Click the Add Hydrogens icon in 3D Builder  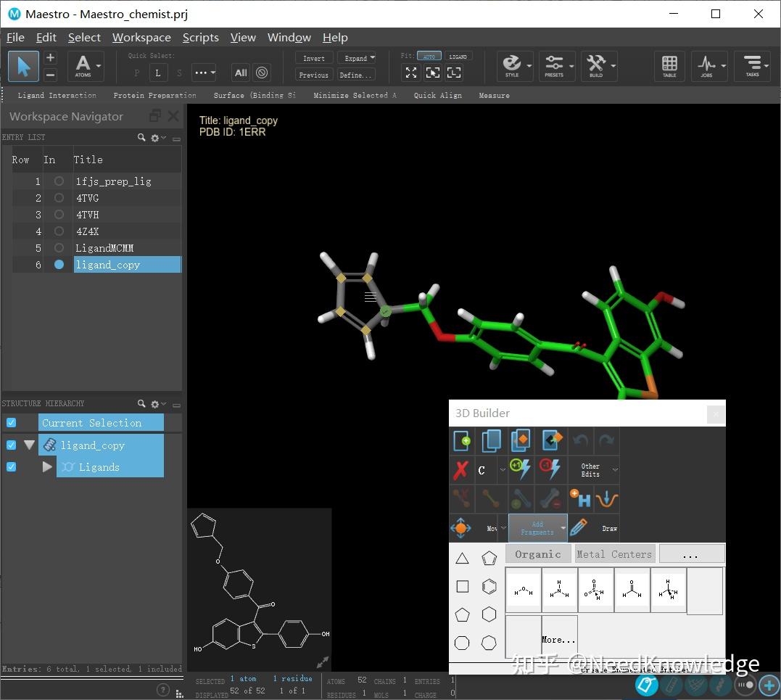pos(579,498)
